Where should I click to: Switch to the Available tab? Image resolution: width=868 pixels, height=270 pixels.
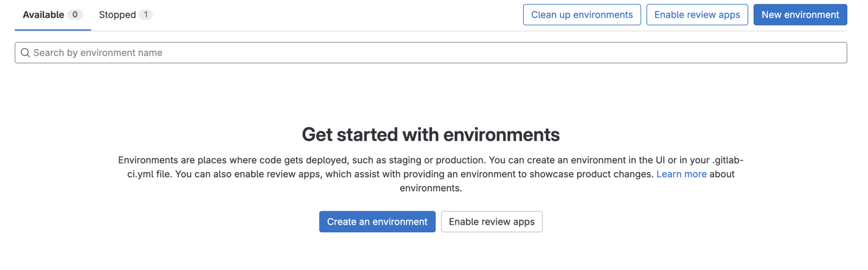coord(43,15)
